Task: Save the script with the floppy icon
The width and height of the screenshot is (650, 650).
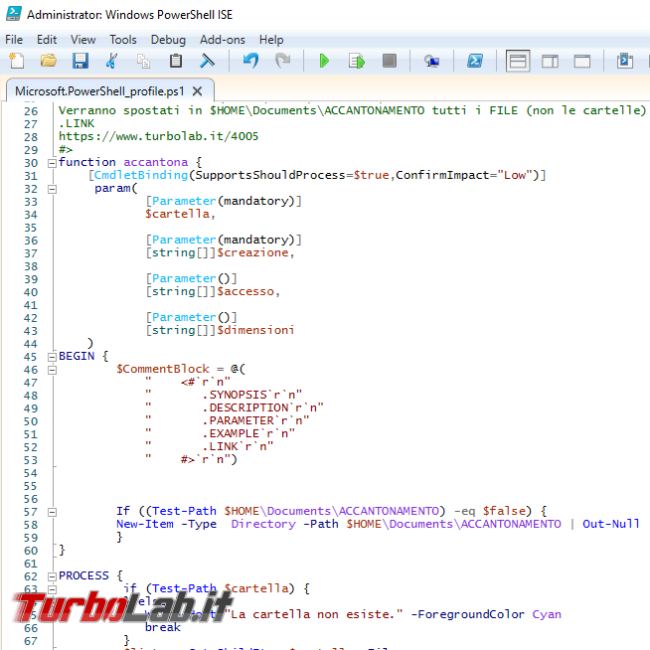Action: [x=80, y=61]
